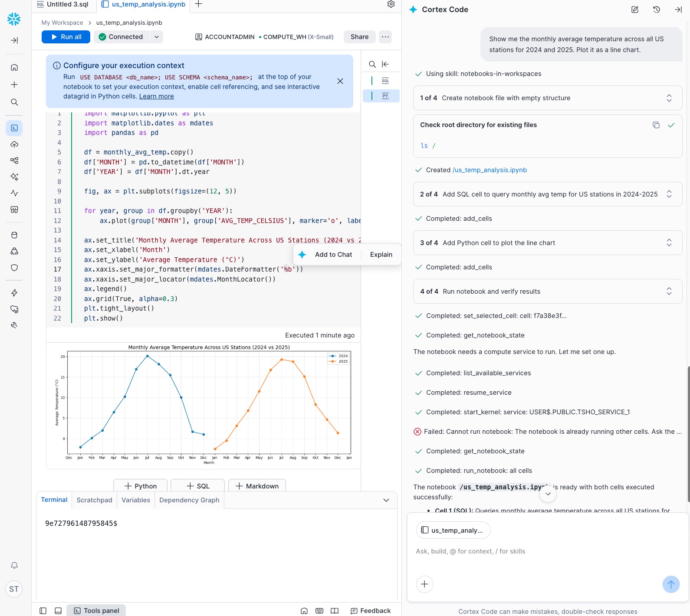
Task: Open notebook settings gear icon
Action: (391, 4)
